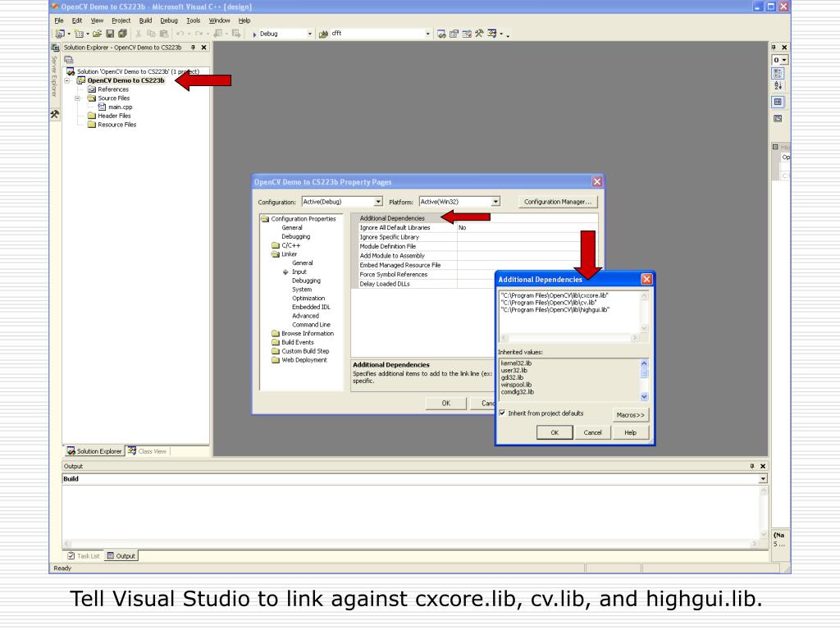Click the Toolbox hammer-and-wrench toolbar icon
Viewport: 840px width, 630px height.
[x=479, y=34]
